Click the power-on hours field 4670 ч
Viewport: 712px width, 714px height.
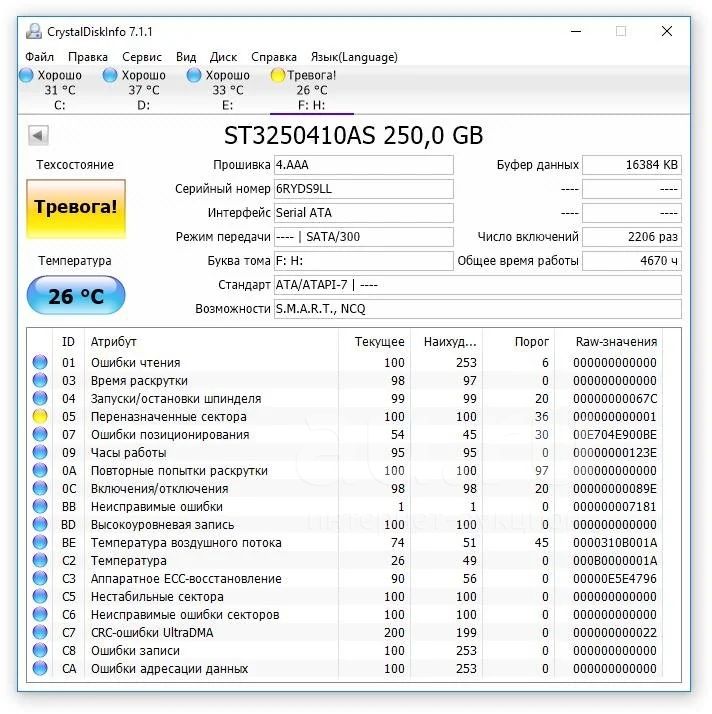click(632, 261)
